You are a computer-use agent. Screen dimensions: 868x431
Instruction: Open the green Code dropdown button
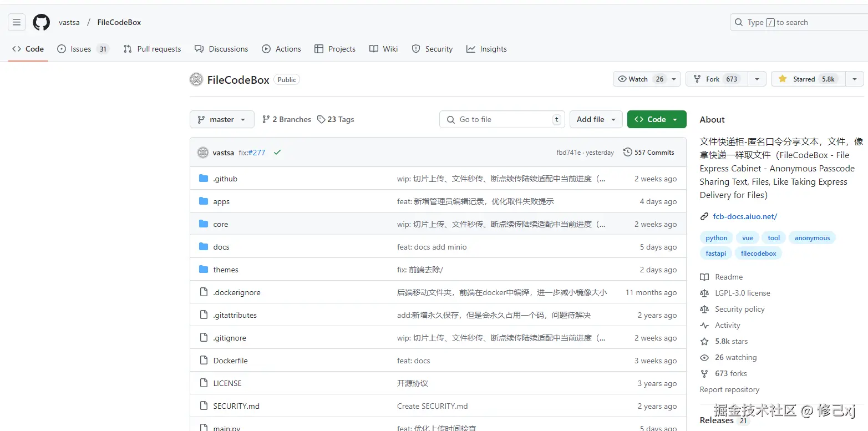657,119
